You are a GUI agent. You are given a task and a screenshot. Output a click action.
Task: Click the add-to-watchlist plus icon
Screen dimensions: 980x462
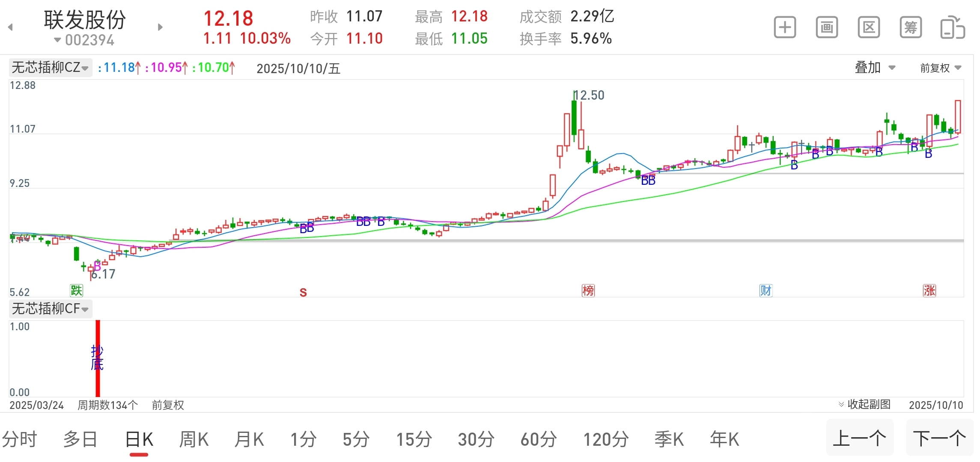(x=785, y=28)
